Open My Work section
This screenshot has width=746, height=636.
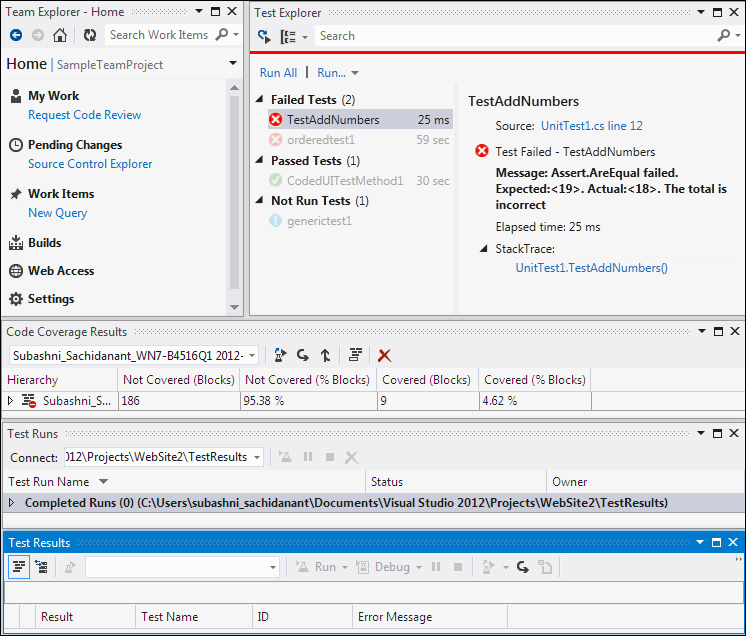(54, 96)
